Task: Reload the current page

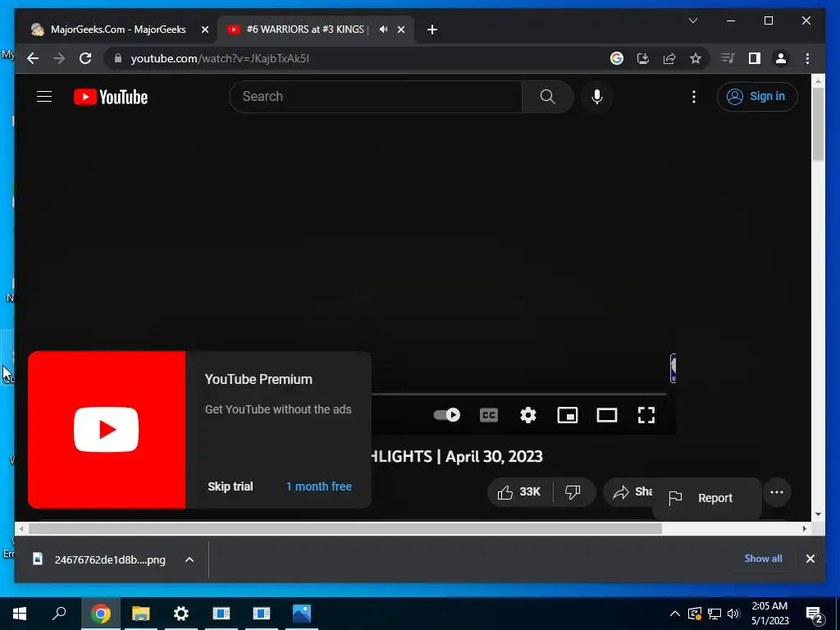Action: click(x=85, y=58)
